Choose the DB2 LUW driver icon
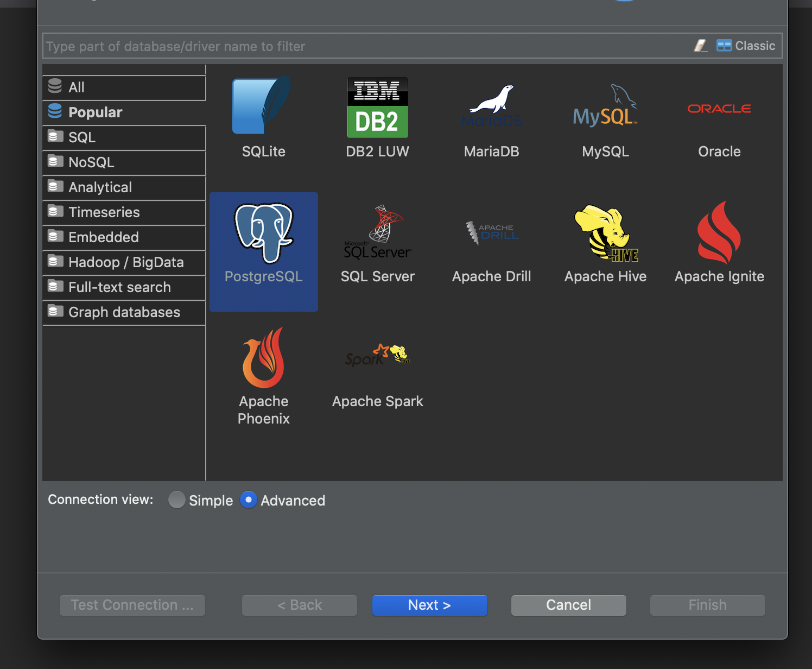812x669 pixels. click(377, 107)
